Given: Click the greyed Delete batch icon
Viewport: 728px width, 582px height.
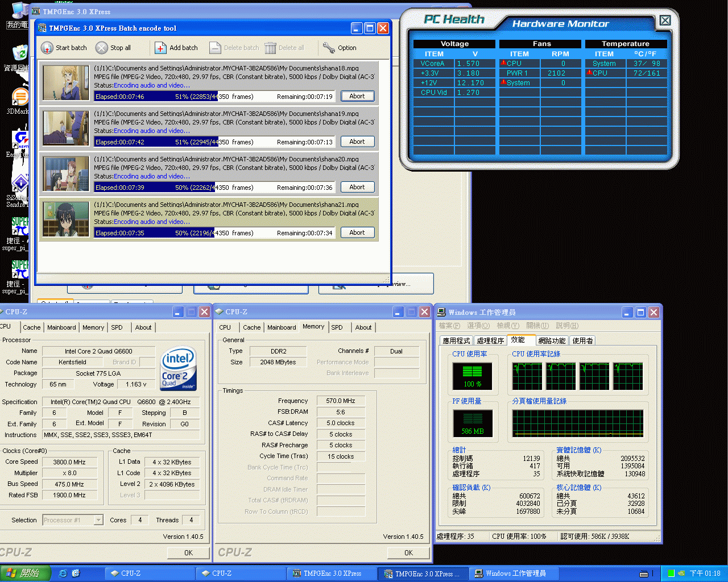Looking at the screenshot, I should click(x=215, y=48).
